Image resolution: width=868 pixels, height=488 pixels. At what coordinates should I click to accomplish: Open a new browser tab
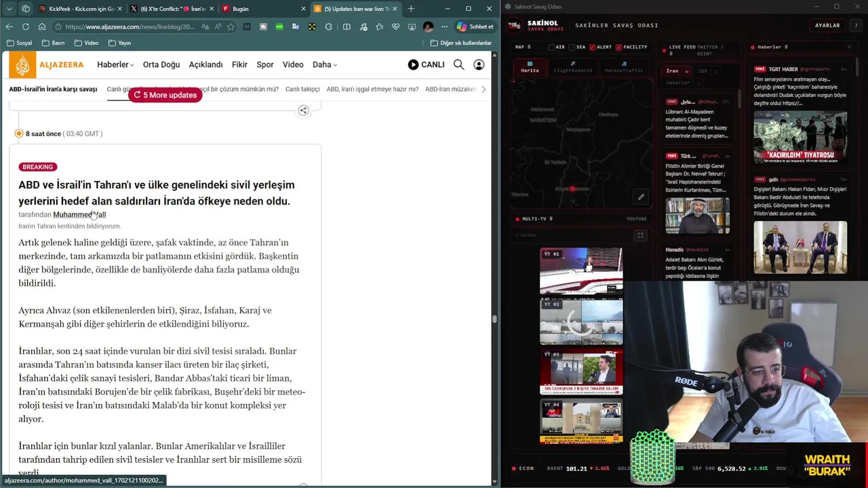pyautogui.click(x=411, y=9)
